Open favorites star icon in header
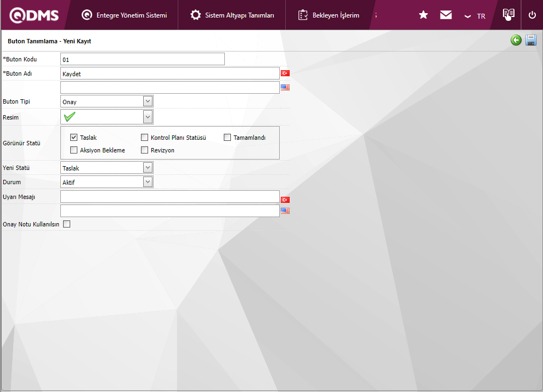 pos(423,15)
